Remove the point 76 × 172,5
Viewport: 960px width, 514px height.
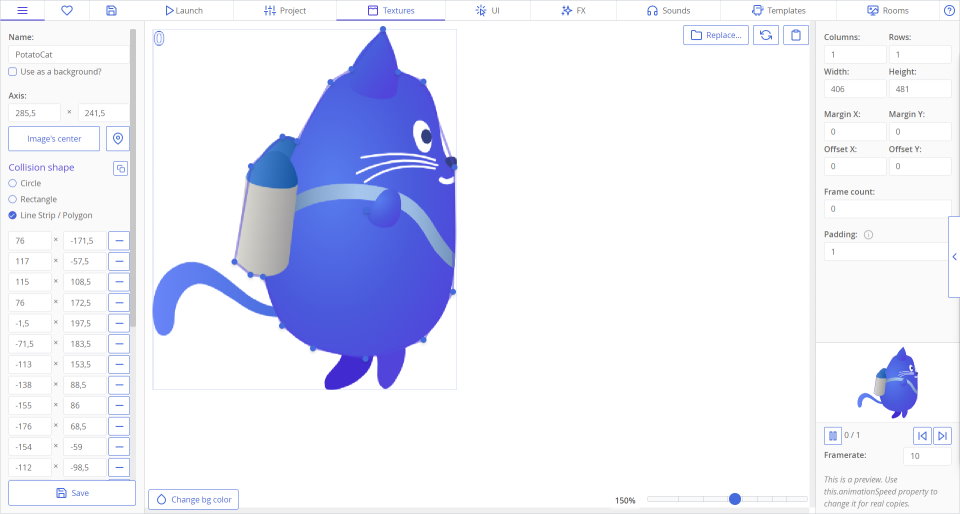click(119, 302)
